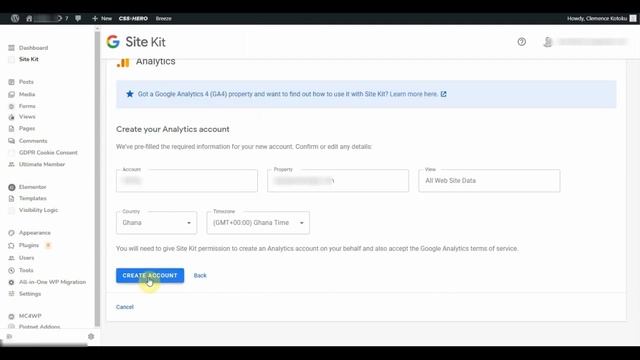The height and width of the screenshot is (360, 640).
Task: Open Site Kit user avatar menu
Action: [548, 42]
